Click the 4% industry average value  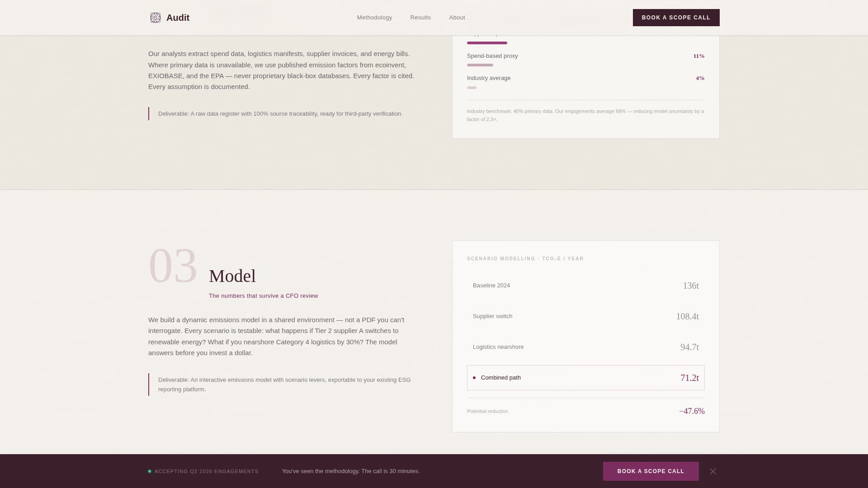[700, 78]
